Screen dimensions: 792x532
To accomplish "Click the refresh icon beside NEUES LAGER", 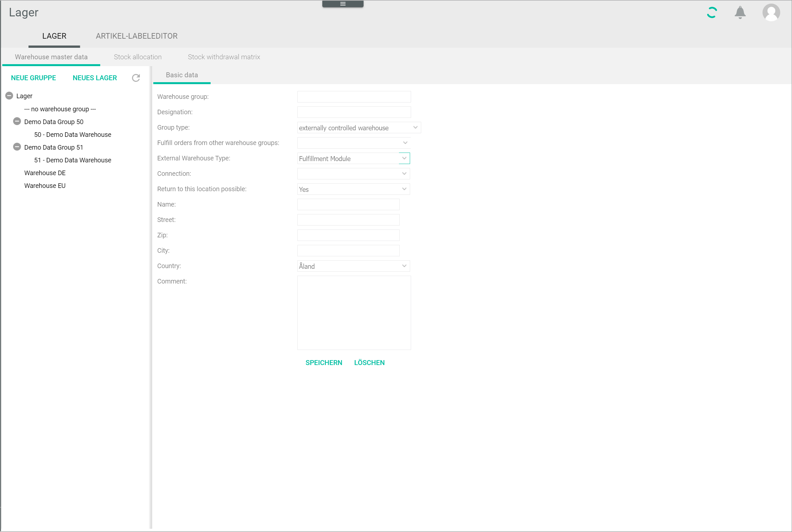I will click(136, 78).
